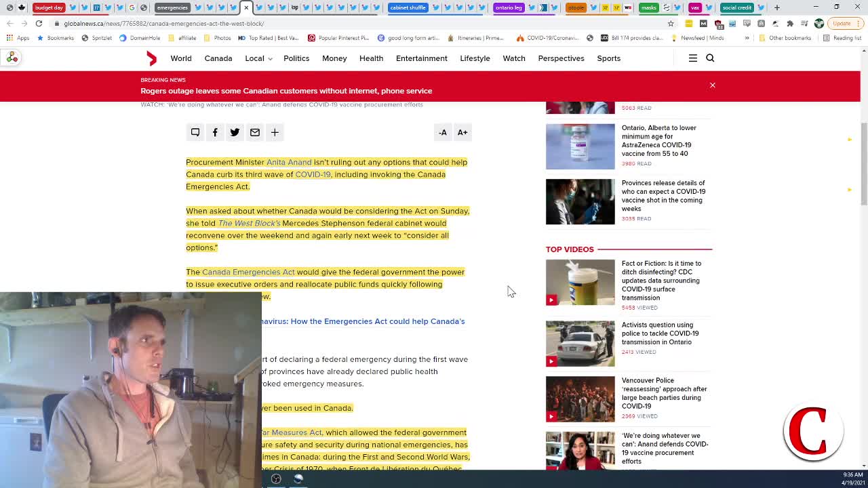
Task: Open The West Block's link
Action: pos(249,223)
